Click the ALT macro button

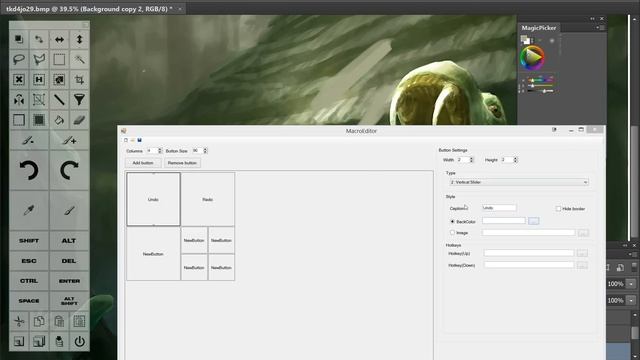(69, 241)
